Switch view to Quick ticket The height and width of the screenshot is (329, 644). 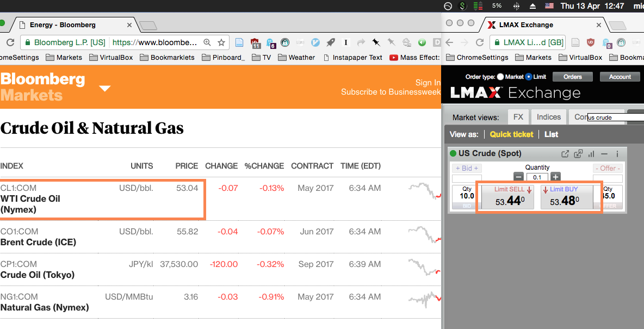(x=511, y=134)
